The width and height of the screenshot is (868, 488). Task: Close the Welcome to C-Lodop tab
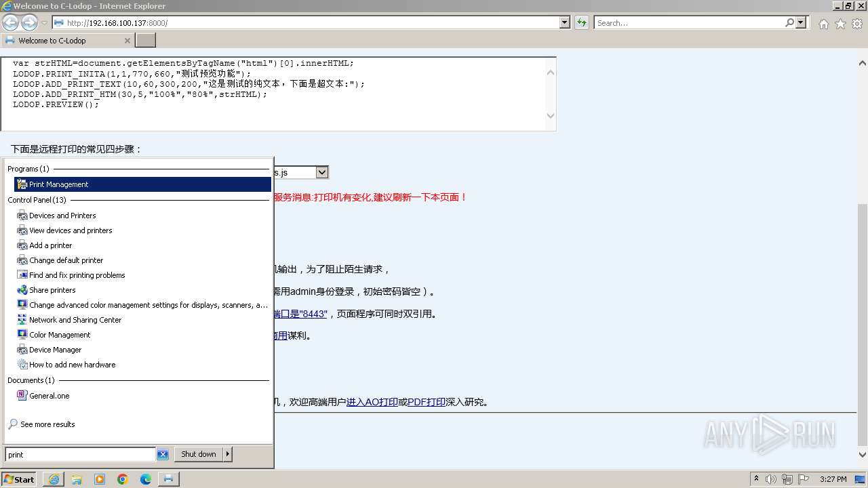click(127, 41)
